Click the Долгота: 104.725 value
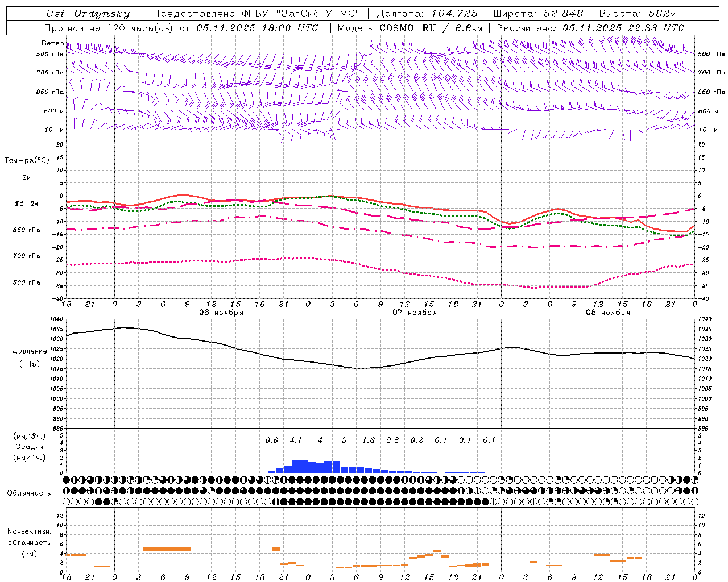Screen dimensions: 728x582 click(x=427, y=14)
